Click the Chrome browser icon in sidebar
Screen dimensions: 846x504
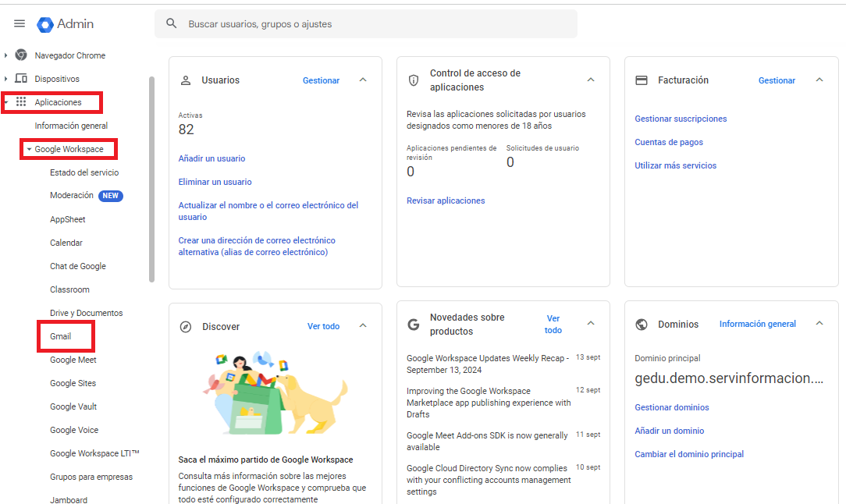pos(21,55)
